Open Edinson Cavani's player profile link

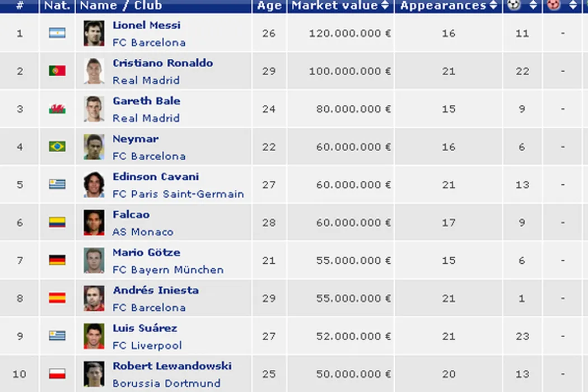pos(156,176)
